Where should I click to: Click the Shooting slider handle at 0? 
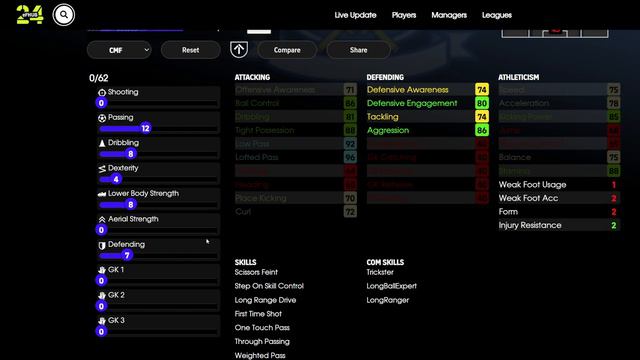click(101, 103)
